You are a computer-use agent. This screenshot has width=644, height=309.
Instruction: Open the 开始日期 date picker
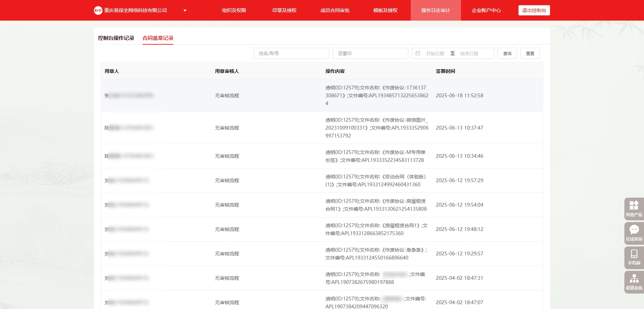tap(435, 54)
